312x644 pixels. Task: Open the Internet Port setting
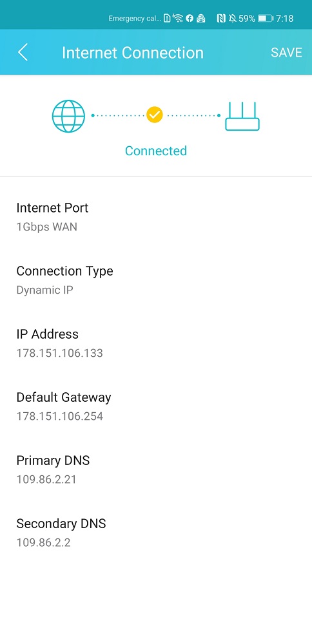click(x=156, y=217)
